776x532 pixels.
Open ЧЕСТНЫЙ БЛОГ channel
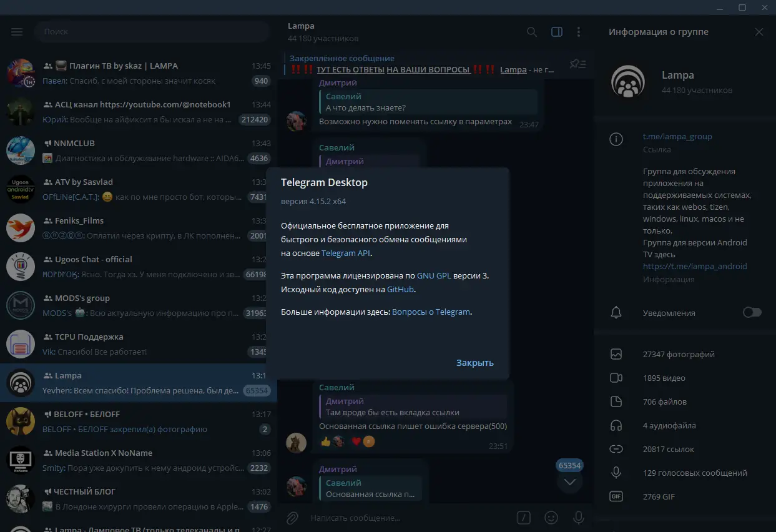pyautogui.click(x=138, y=499)
